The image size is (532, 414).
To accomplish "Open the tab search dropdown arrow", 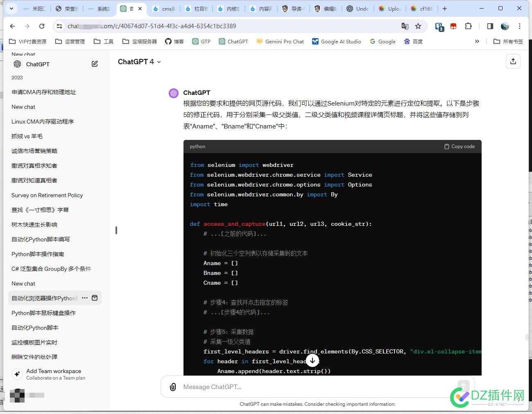I will tap(11, 8).
